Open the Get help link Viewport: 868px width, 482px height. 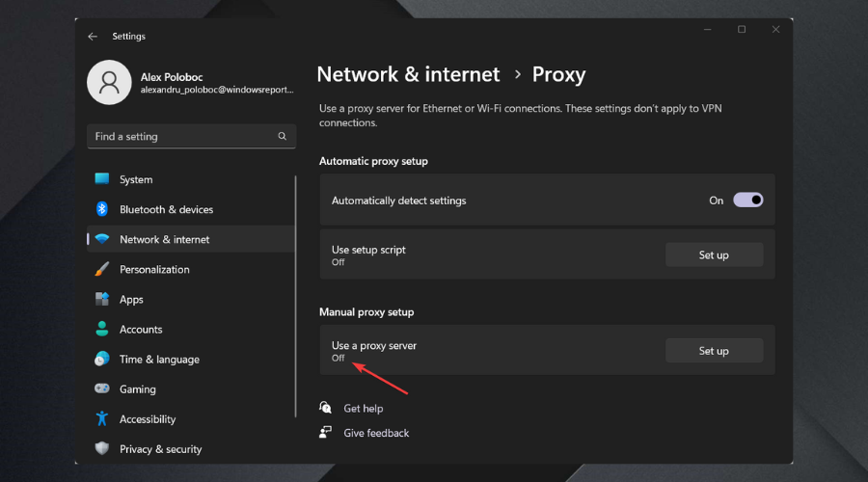[363, 409]
